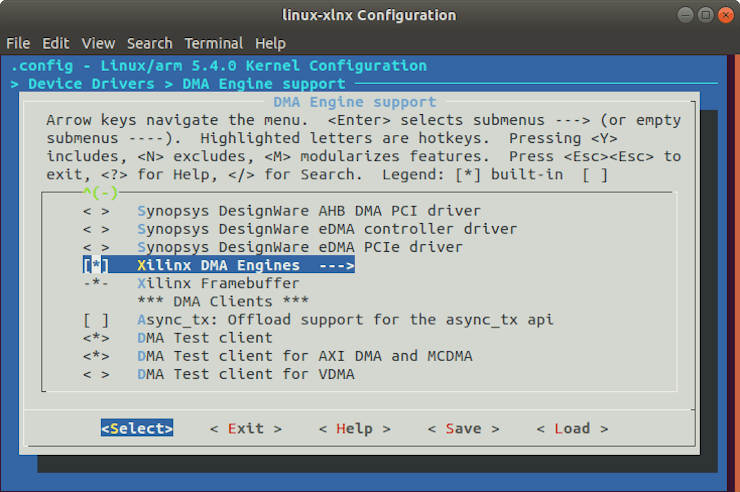Open the Search menu
This screenshot has width=740, height=492.
coord(149,43)
